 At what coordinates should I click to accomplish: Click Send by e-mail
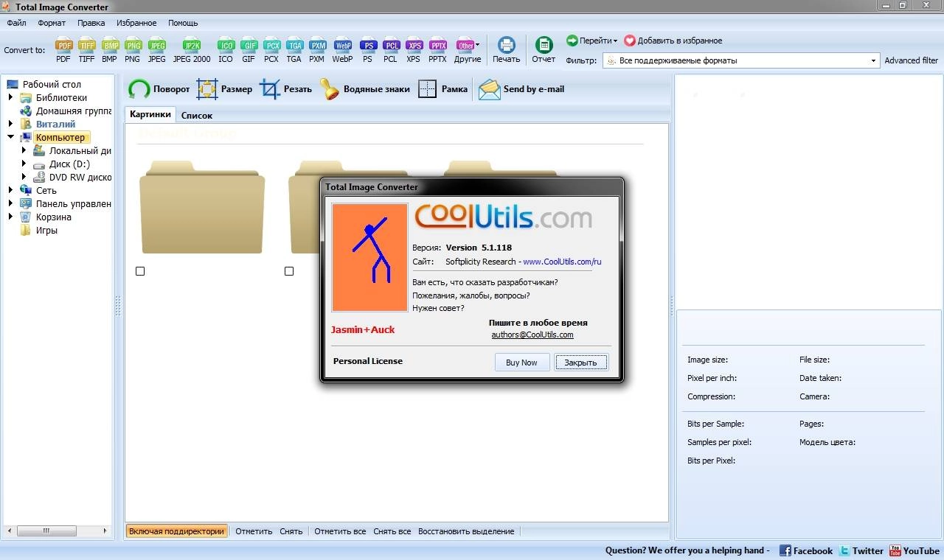click(x=521, y=89)
